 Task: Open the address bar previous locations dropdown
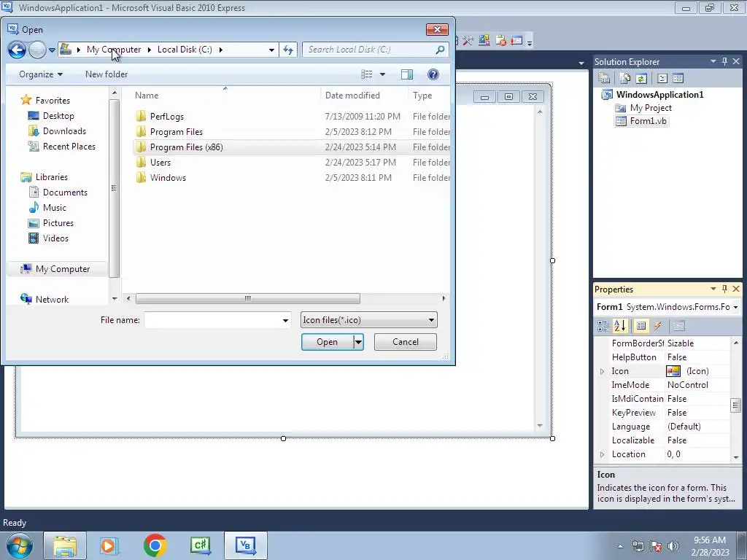pyautogui.click(x=271, y=50)
